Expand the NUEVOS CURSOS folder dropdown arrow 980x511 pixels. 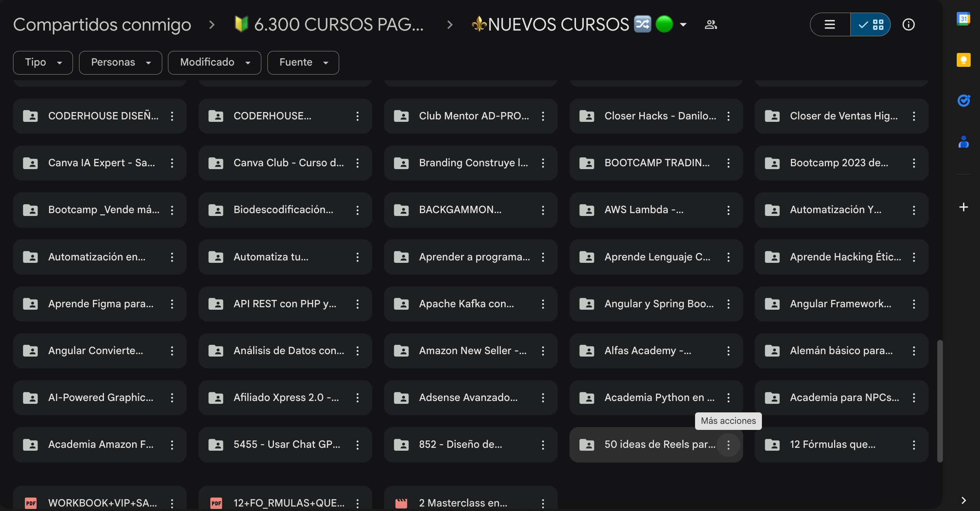pyautogui.click(x=683, y=24)
